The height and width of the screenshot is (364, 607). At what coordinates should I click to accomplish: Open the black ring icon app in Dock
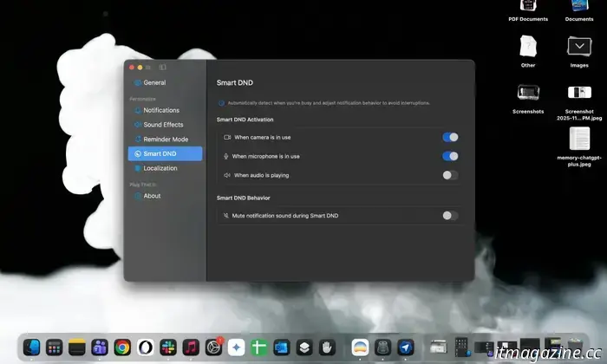tap(145, 348)
